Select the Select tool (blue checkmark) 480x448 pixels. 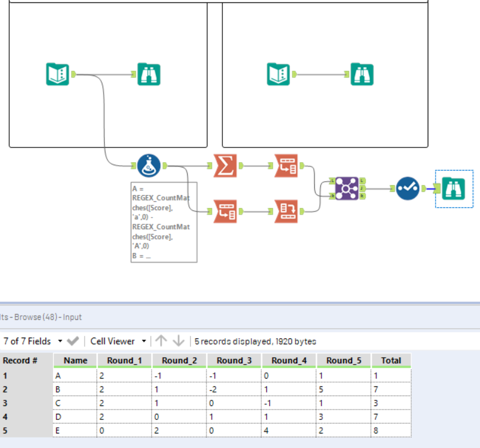pos(408,188)
